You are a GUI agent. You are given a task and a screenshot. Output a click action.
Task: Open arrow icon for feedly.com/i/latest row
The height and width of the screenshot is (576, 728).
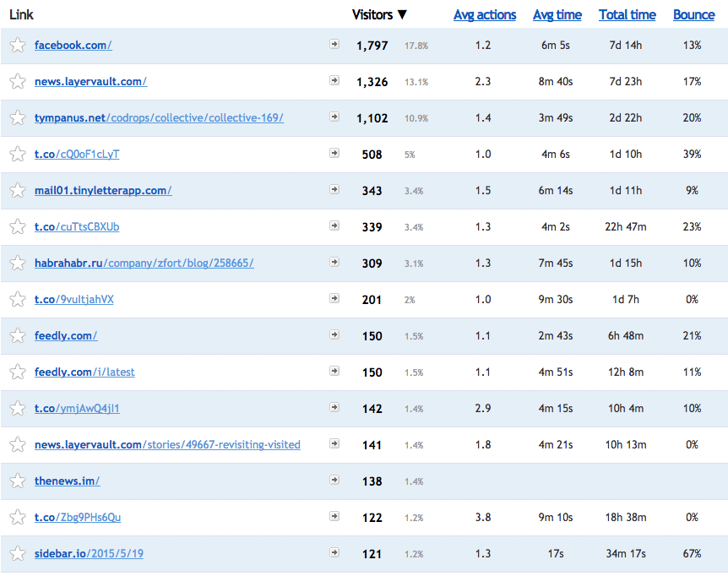[x=334, y=371]
